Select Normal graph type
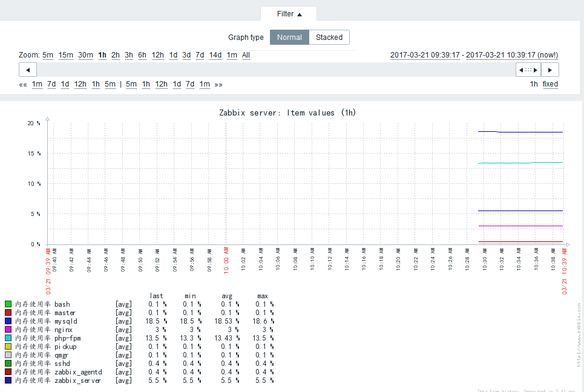584x392 pixels. pos(289,38)
